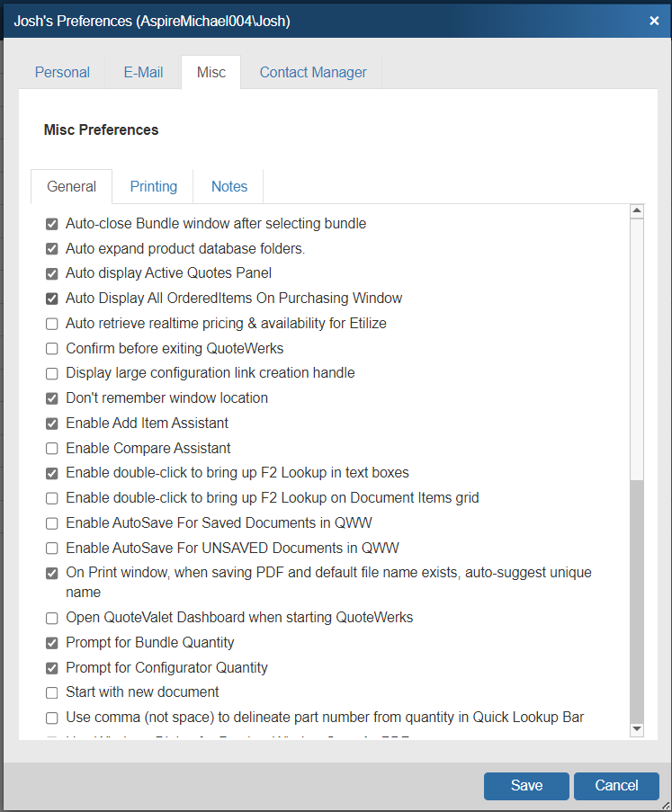This screenshot has height=812, width=672.
Task: Click the Cancel button
Action: pyautogui.click(x=616, y=785)
